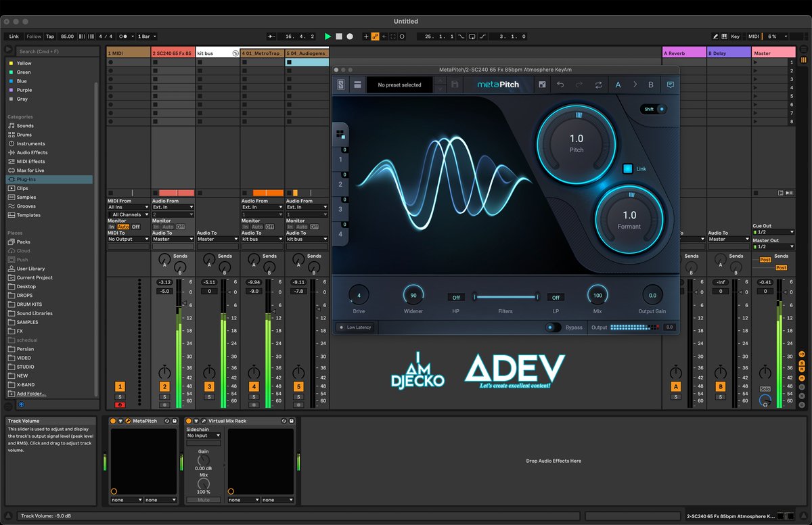The height and width of the screenshot is (525, 812).
Task: Select voice tab 4 in MetaPitch
Action: click(x=340, y=234)
